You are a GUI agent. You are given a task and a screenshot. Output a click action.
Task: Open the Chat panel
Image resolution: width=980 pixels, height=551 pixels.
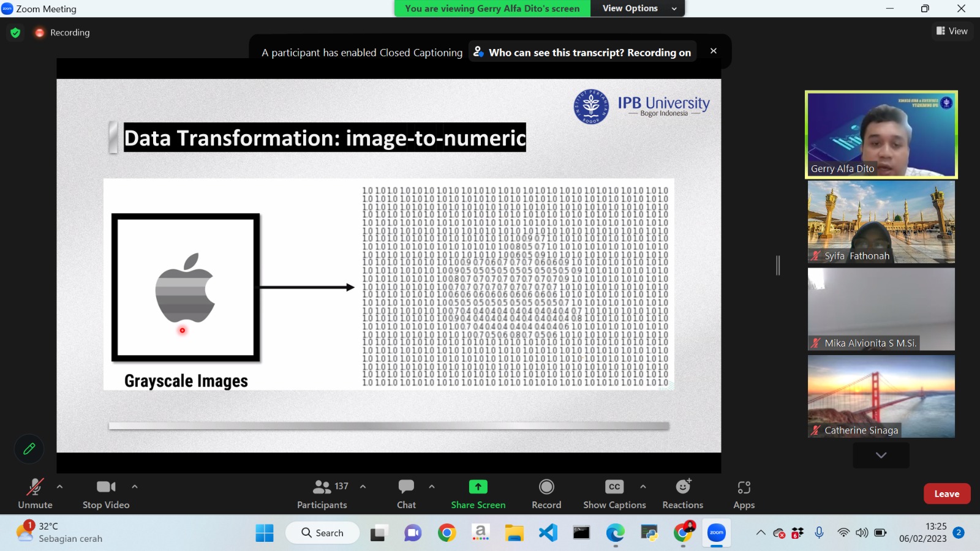(406, 494)
